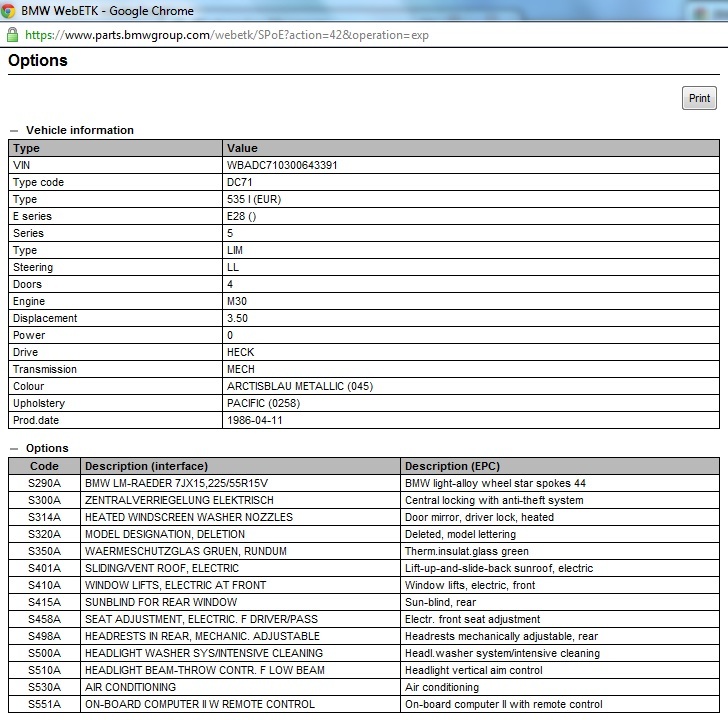The width and height of the screenshot is (728, 720).
Task: Click Therm.insulat.glass green text
Action: tap(467, 551)
